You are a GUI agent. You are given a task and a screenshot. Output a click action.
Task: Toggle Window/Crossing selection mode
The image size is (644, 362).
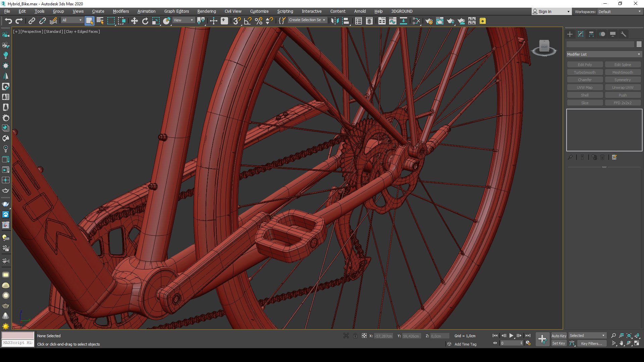(x=121, y=21)
